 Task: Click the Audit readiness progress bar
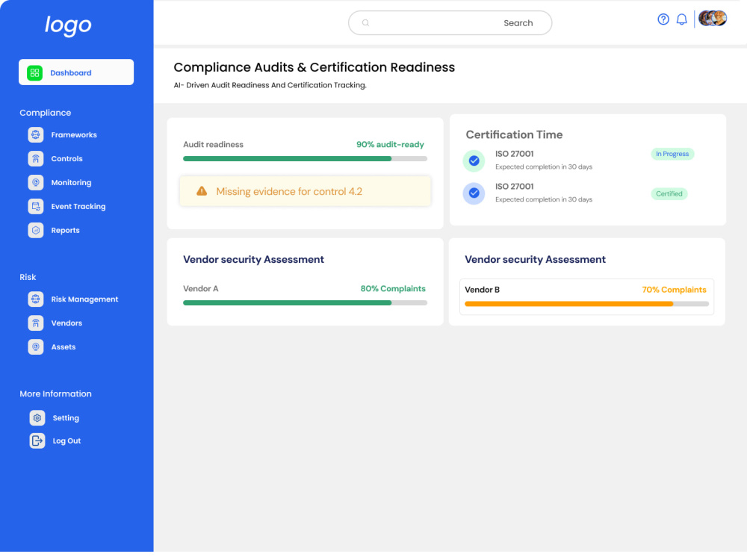pyautogui.click(x=305, y=158)
